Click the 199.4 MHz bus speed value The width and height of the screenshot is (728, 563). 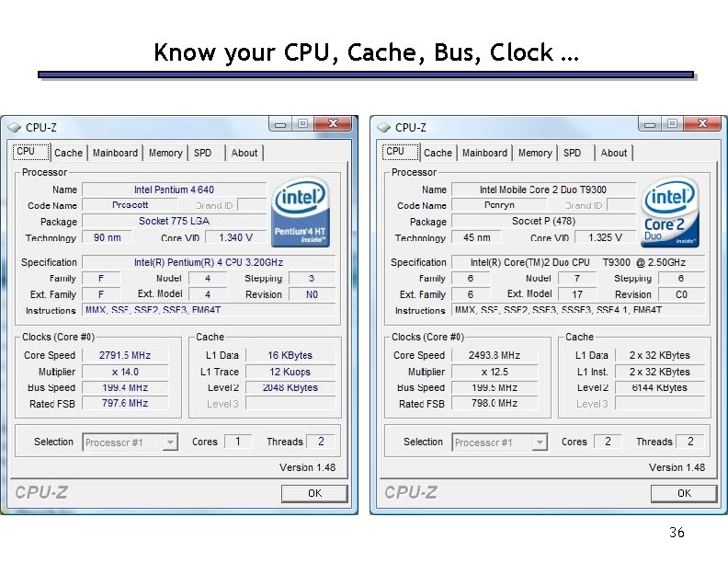125,387
